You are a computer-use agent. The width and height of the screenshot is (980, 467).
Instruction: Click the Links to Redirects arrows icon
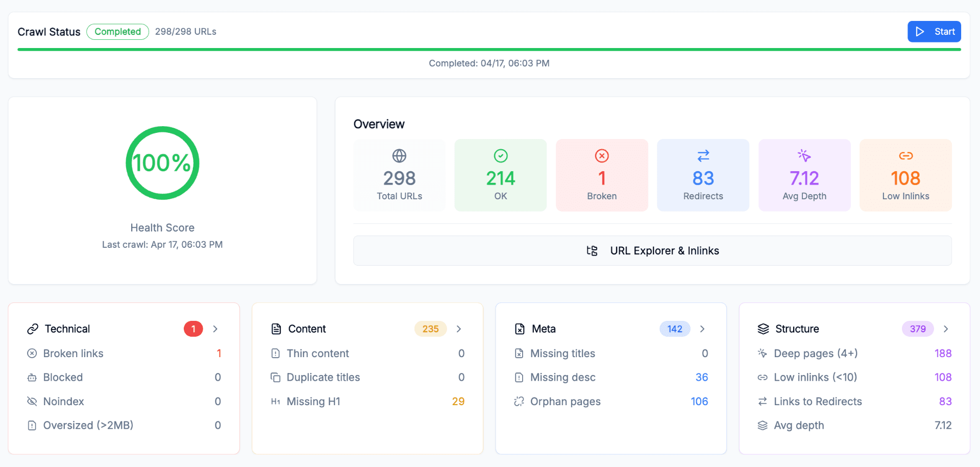[x=763, y=402]
